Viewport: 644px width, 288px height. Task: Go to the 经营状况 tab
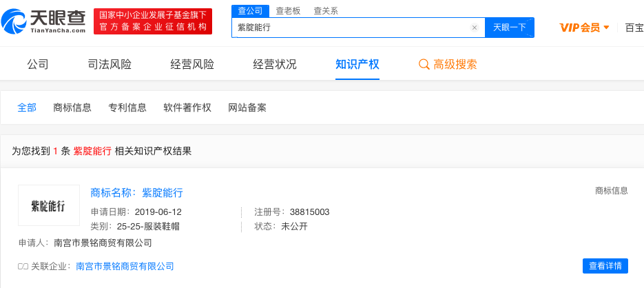click(275, 65)
